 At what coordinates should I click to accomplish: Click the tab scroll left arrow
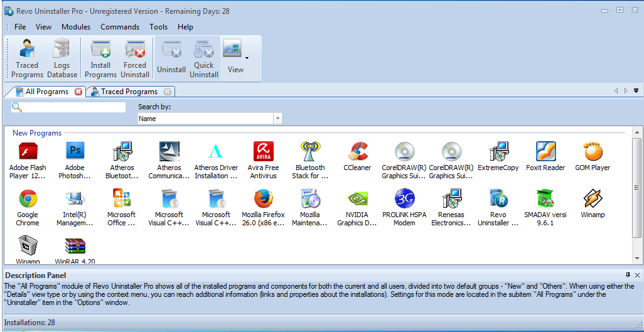click(x=616, y=91)
